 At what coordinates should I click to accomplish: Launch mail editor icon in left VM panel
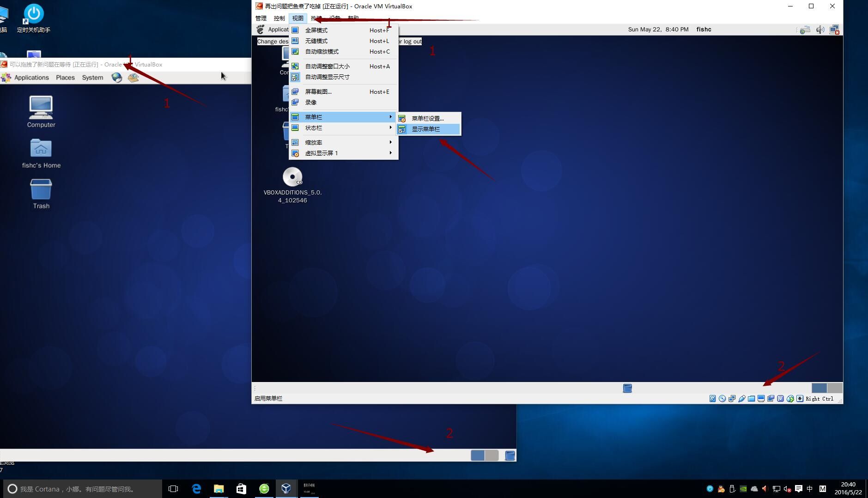133,77
